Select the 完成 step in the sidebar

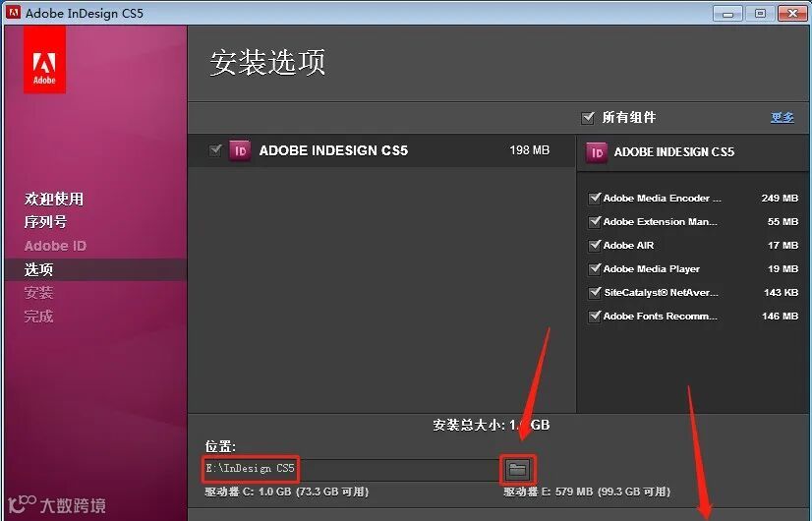pyautogui.click(x=39, y=316)
